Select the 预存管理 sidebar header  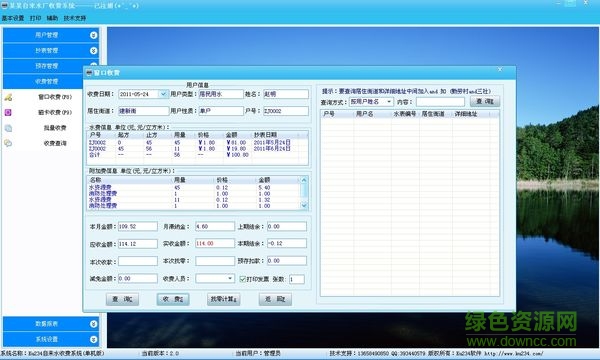(x=47, y=66)
